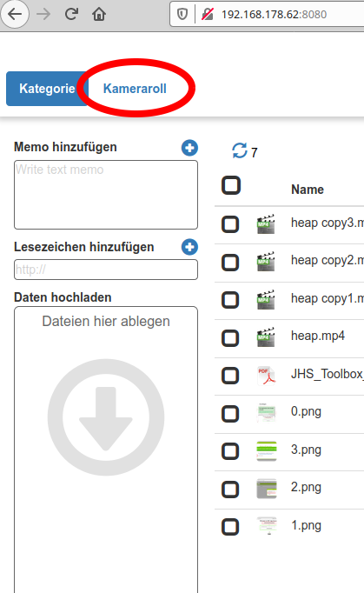This screenshot has height=593, width=364.
Task: Click the PDF icon for JHS_Toolbox
Action: [266, 376]
